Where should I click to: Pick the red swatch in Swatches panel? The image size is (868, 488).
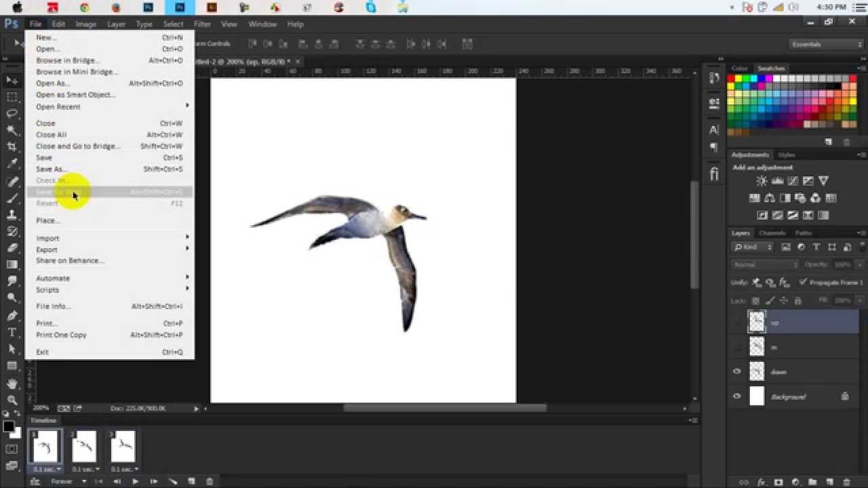(732, 79)
